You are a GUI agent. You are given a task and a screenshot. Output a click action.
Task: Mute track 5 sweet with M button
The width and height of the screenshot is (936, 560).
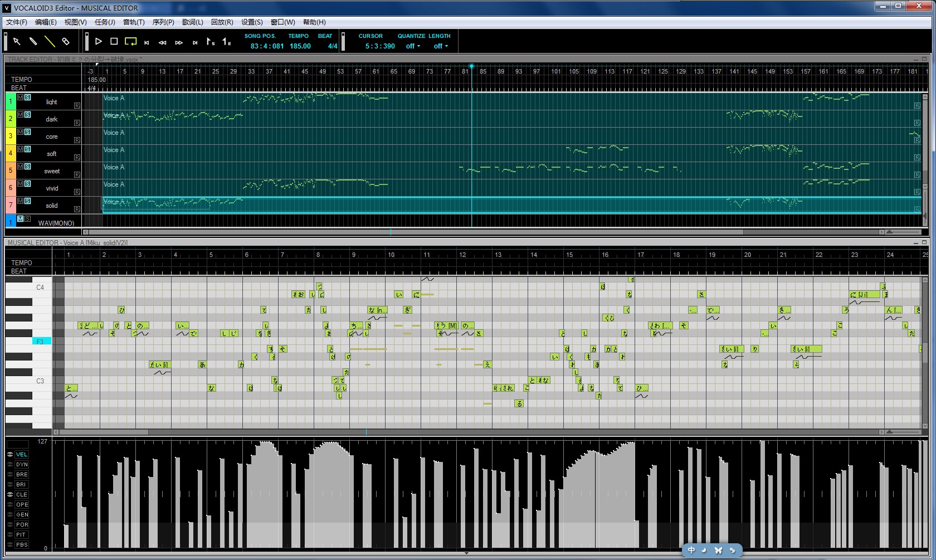(21, 167)
